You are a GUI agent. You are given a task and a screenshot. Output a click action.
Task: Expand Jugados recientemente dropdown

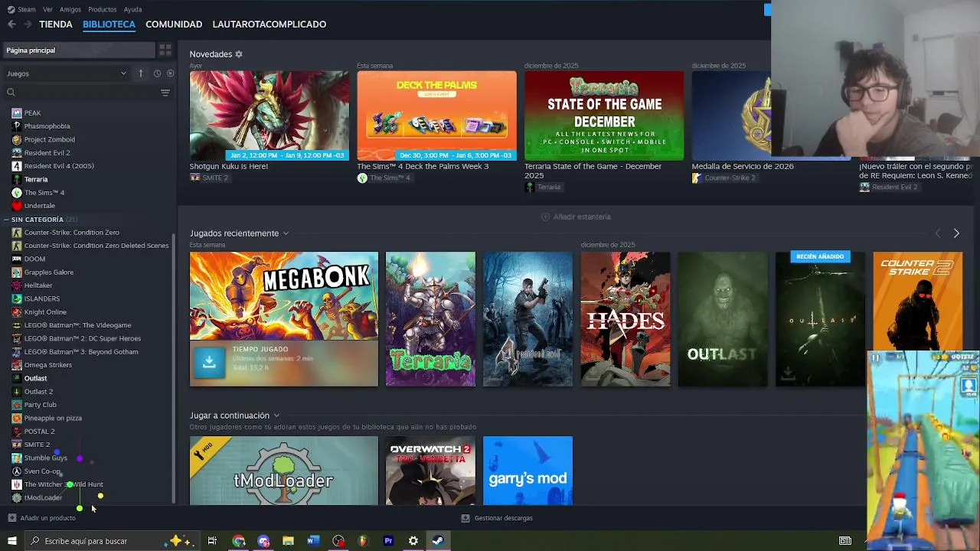click(286, 233)
